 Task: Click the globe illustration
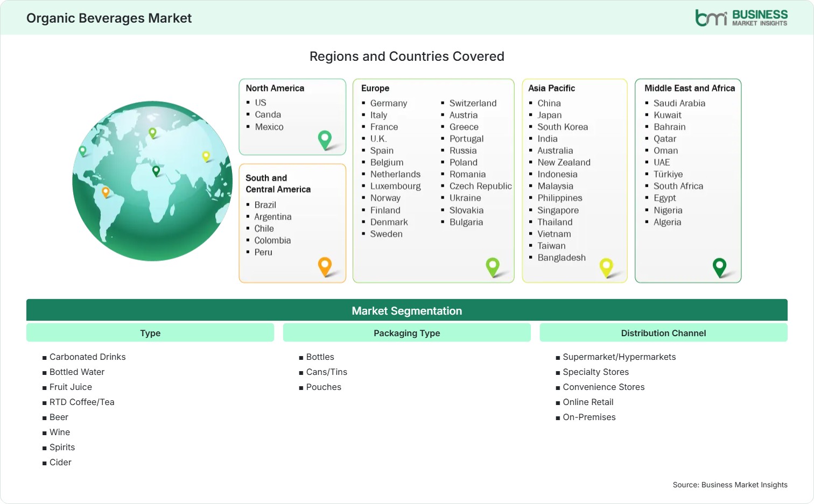coord(152,181)
